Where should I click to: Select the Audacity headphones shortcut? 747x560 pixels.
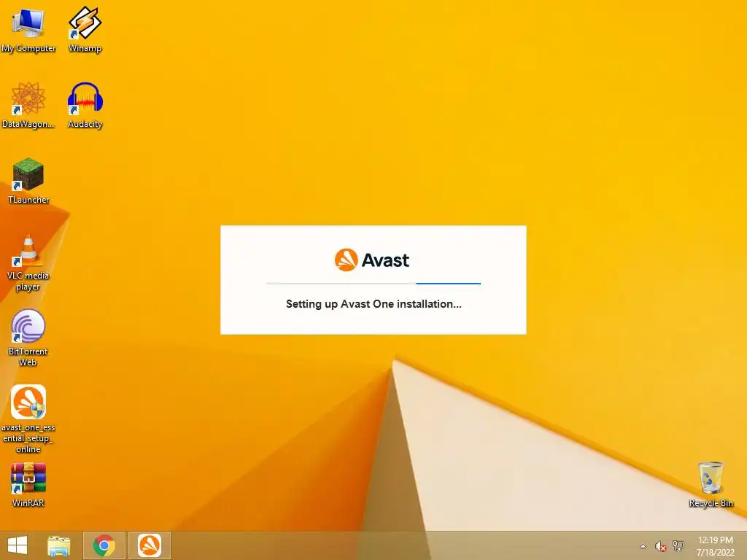pyautogui.click(x=85, y=105)
